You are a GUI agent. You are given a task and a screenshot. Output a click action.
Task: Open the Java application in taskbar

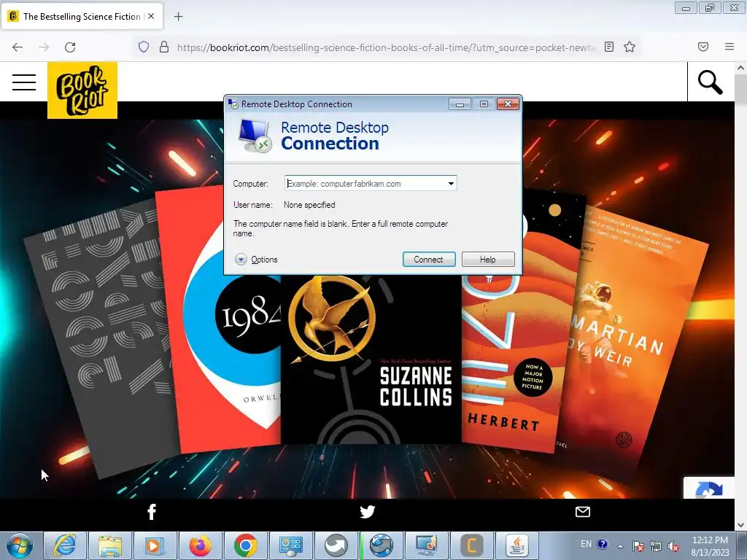[x=517, y=545]
